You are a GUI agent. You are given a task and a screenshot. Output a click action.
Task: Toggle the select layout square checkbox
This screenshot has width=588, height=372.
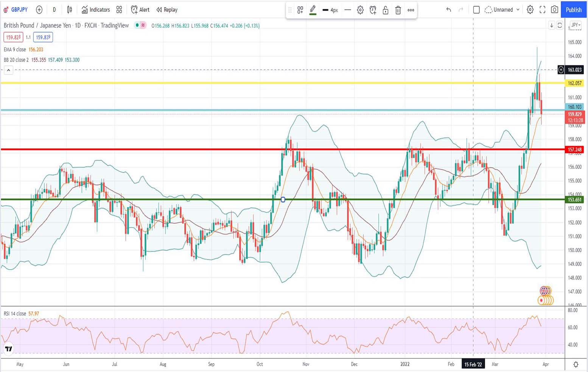click(476, 10)
